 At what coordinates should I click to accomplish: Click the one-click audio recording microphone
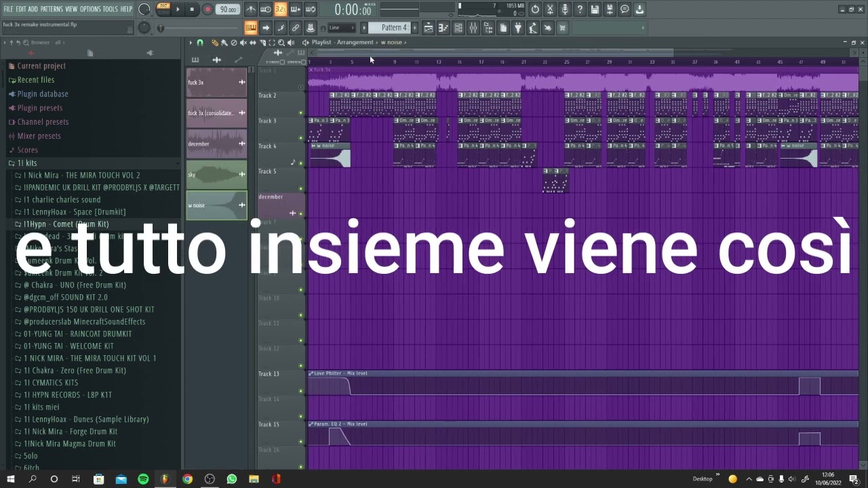pos(565,9)
